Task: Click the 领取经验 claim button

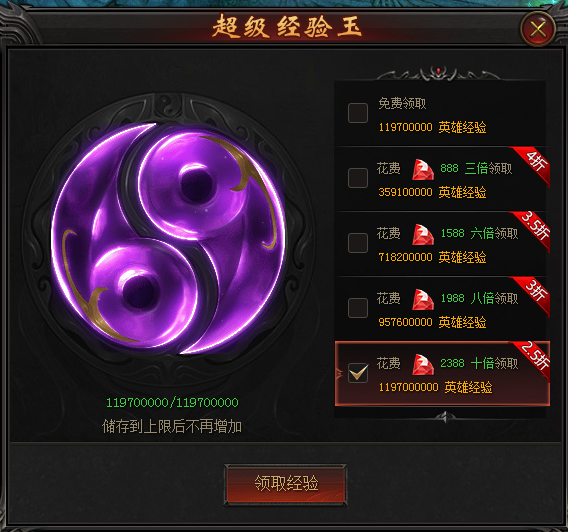Action: point(286,484)
